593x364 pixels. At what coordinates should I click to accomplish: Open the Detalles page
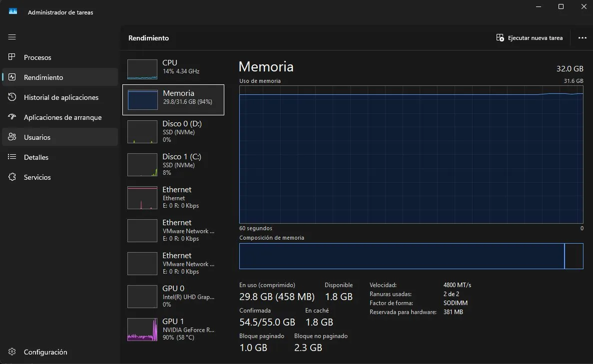click(60, 157)
